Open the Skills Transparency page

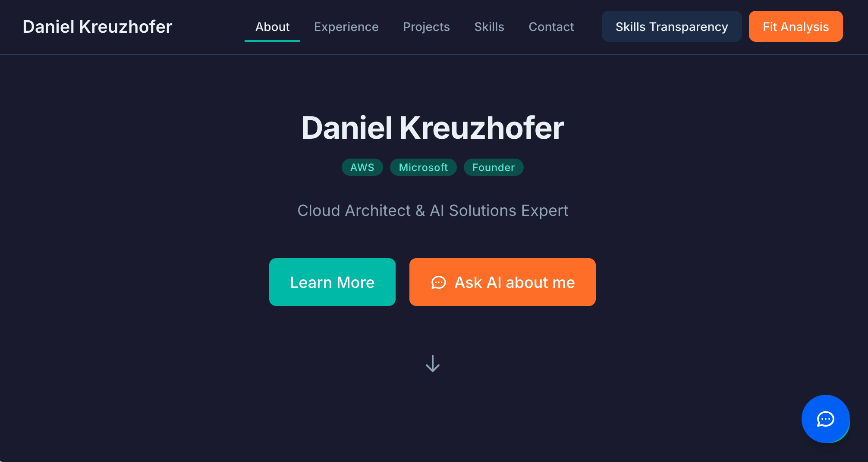[x=671, y=27]
